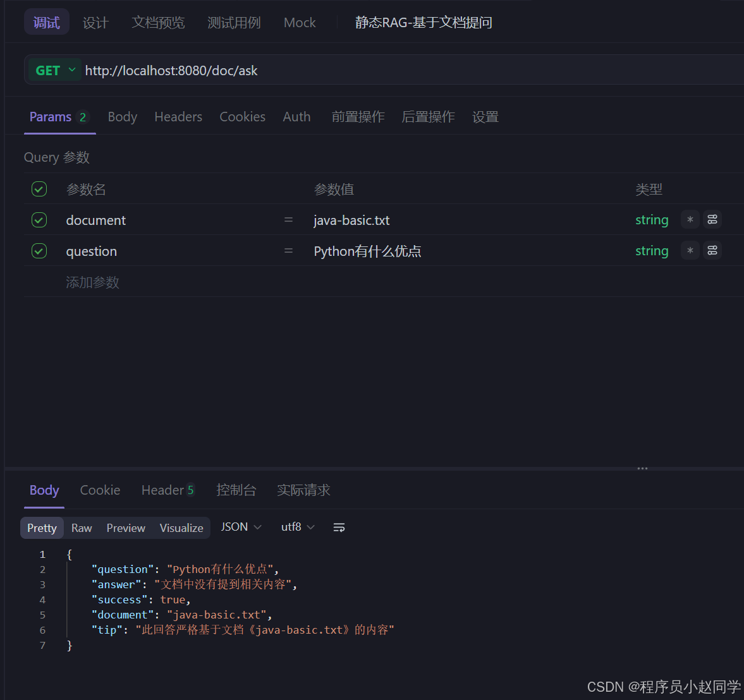Click the java-basic.txt parameter value

351,220
